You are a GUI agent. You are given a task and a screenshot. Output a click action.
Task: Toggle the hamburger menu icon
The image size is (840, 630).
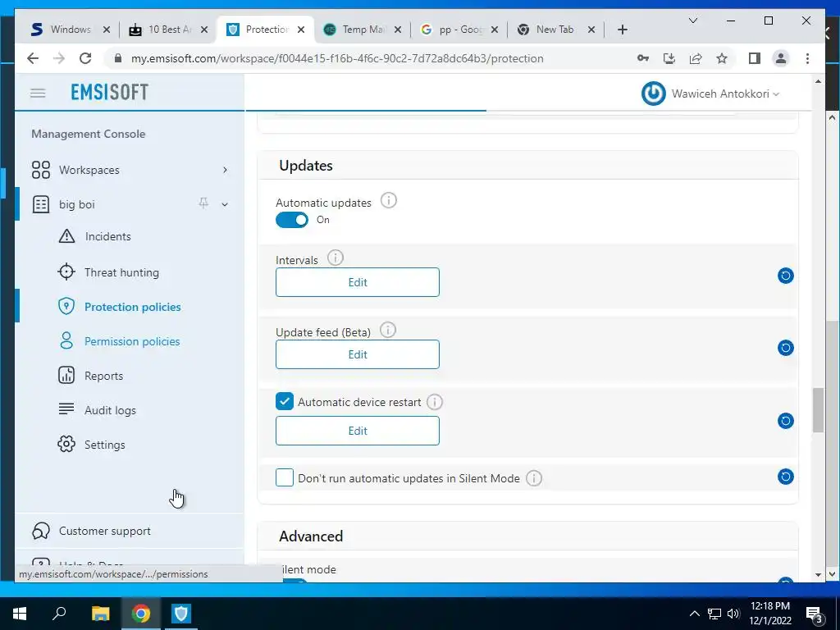coord(38,94)
